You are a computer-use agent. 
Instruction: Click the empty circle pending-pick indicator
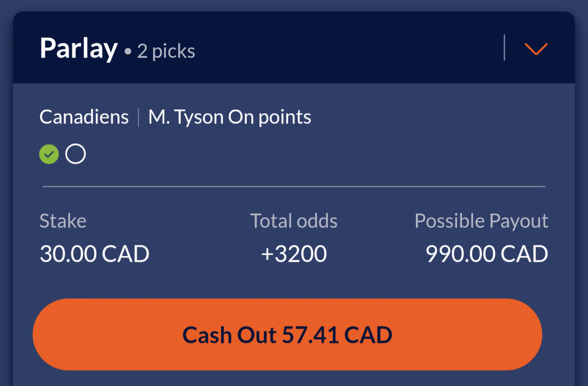pos(75,154)
